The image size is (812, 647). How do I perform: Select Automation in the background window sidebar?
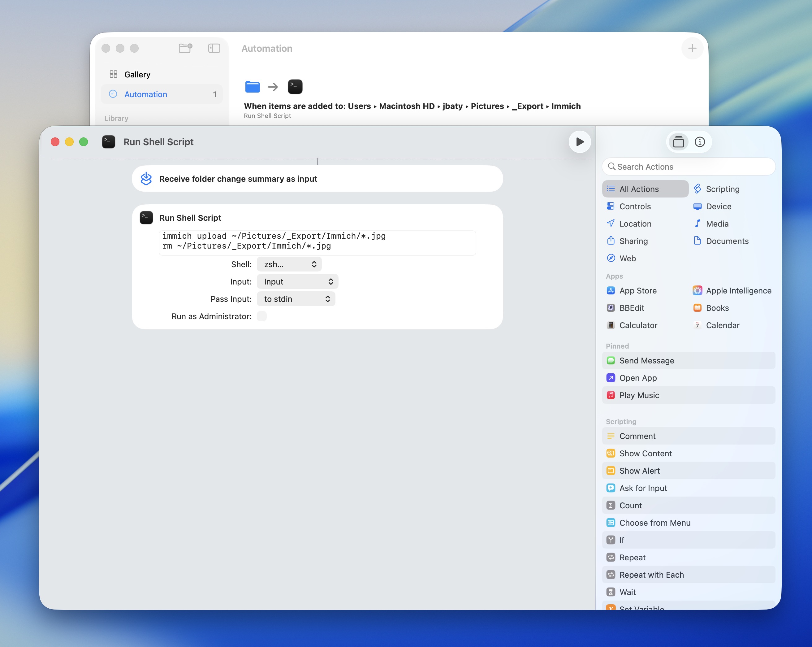pyautogui.click(x=162, y=94)
